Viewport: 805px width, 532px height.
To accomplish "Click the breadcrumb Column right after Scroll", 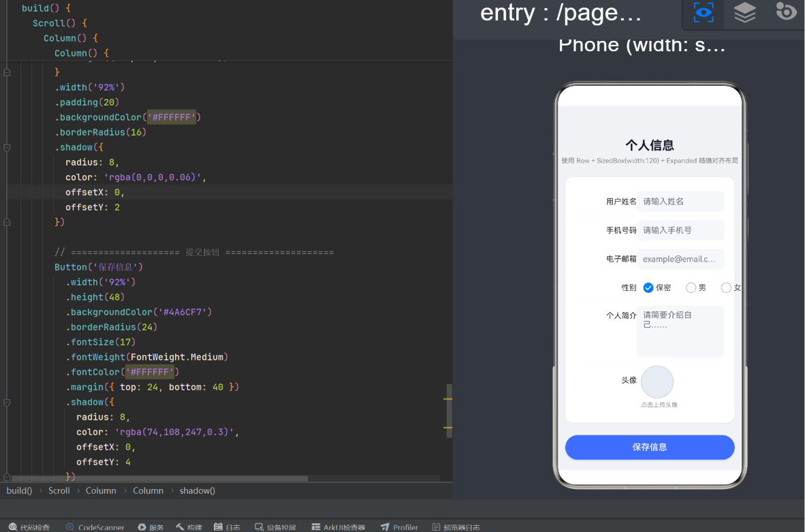I will [x=101, y=490].
